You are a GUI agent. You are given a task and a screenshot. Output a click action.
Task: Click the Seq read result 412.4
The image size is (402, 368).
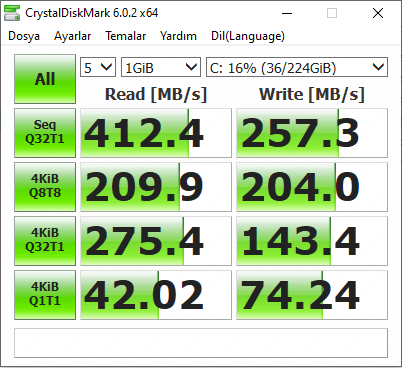156,133
